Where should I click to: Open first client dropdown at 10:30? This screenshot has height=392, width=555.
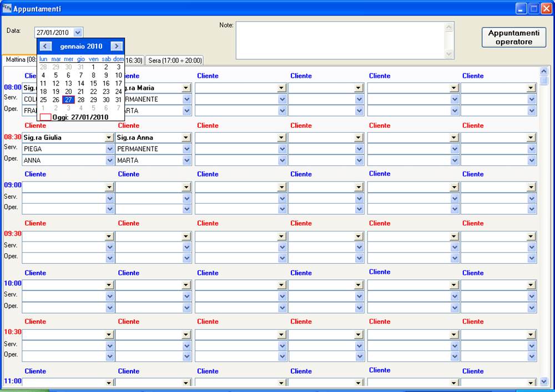[x=109, y=335]
